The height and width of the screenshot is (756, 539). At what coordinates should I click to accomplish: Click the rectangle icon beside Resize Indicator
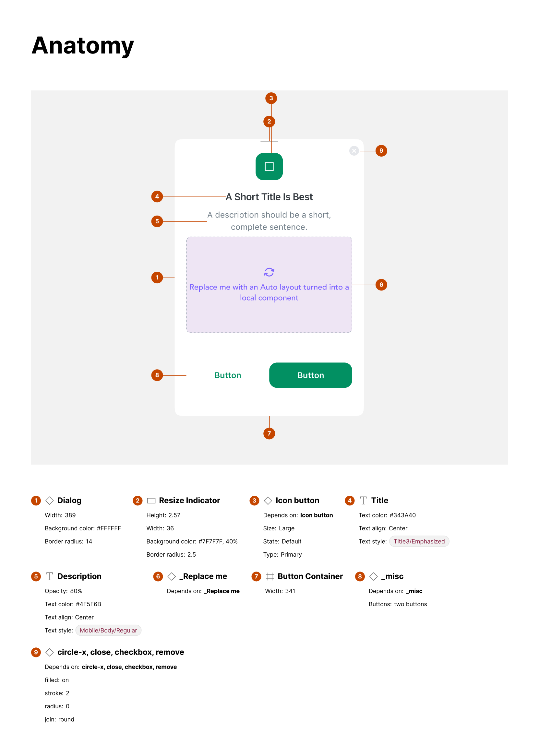pos(151,501)
